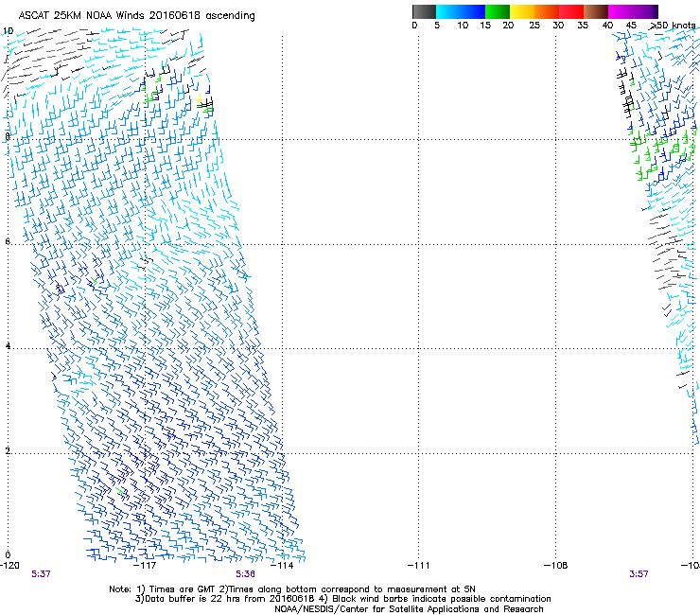This screenshot has width=700, height=615.
Task: Click the latitude label '0' on left axis
Action: coord(8,555)
